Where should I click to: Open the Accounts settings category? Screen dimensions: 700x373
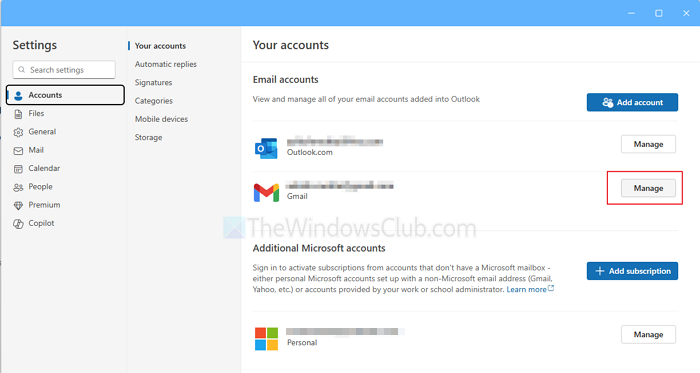(65, 95)
